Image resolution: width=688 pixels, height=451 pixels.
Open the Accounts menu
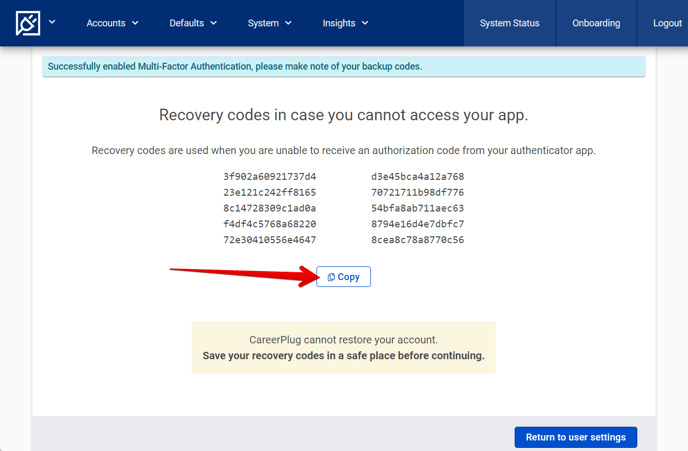point(112,23)
